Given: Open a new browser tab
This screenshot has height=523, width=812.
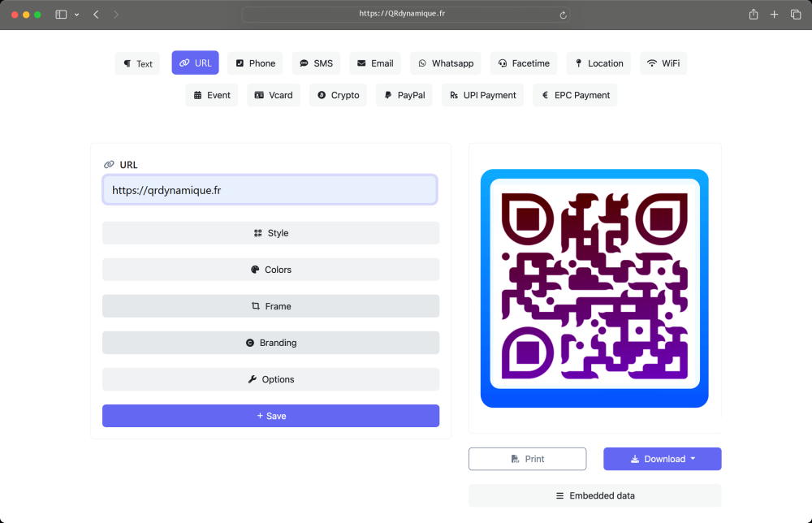Looking at the screenshot, I should click(x=774, y=15).
